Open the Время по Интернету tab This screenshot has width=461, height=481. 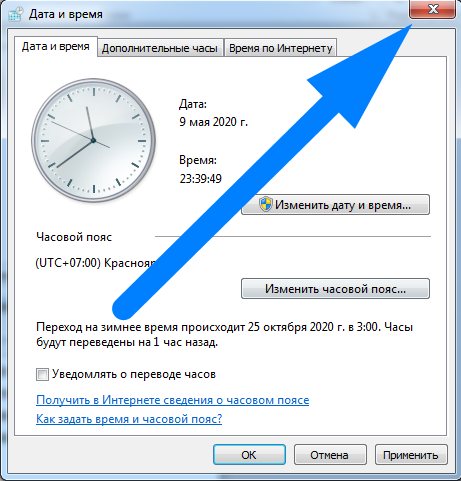click(281, 48)
